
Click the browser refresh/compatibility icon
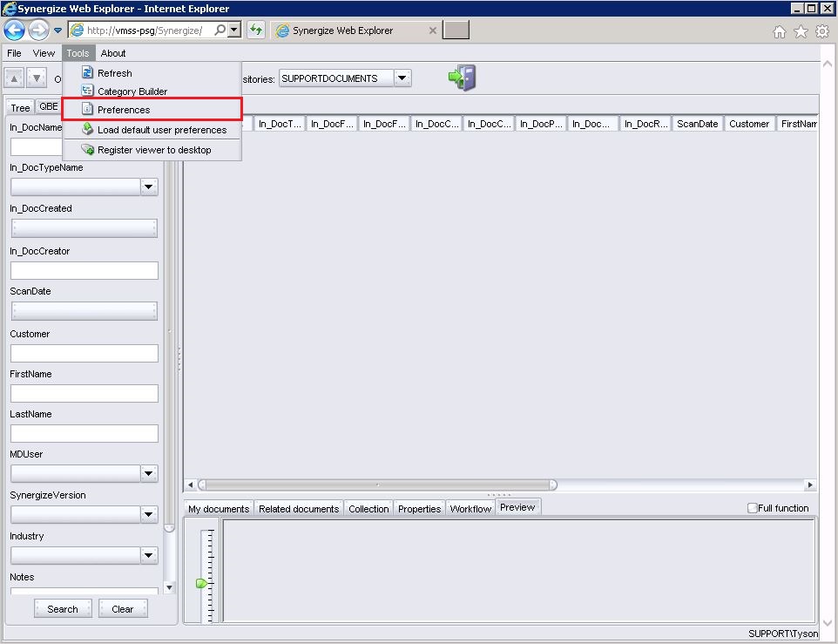point(256,30)
